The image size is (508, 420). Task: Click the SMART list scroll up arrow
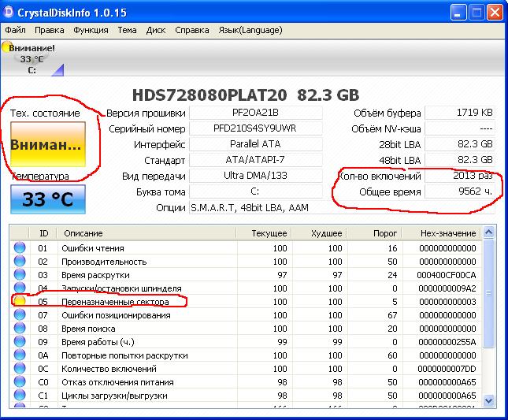click(488, 232)
